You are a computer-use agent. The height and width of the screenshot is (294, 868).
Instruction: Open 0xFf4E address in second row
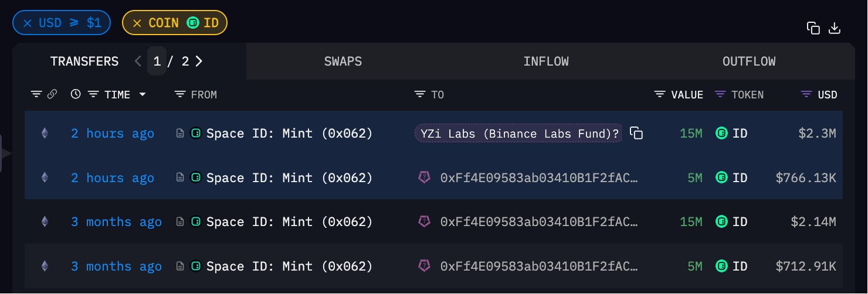coord(538,178)
